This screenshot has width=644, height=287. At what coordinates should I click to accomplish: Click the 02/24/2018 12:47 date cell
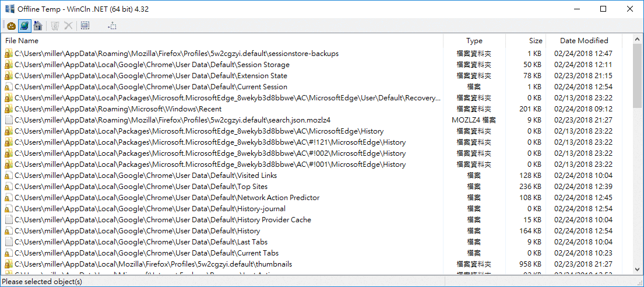click(583, 54)
